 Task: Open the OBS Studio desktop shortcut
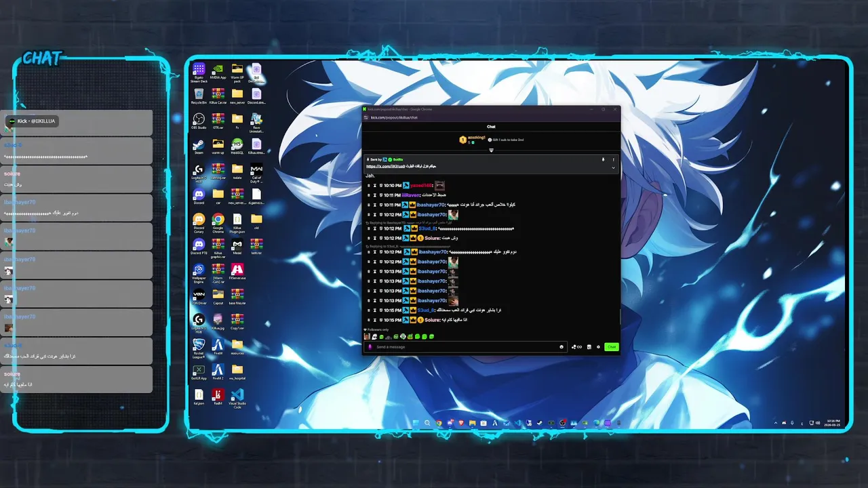click(x=199, y=121)
